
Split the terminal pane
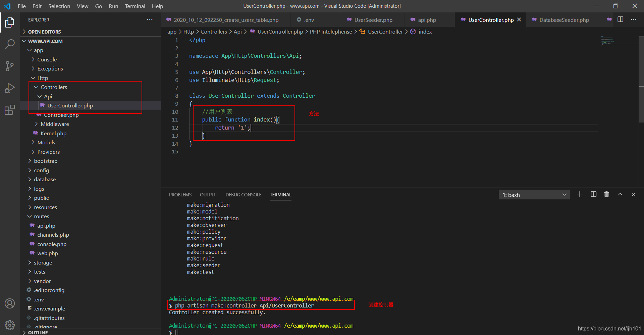click(593, 194)
